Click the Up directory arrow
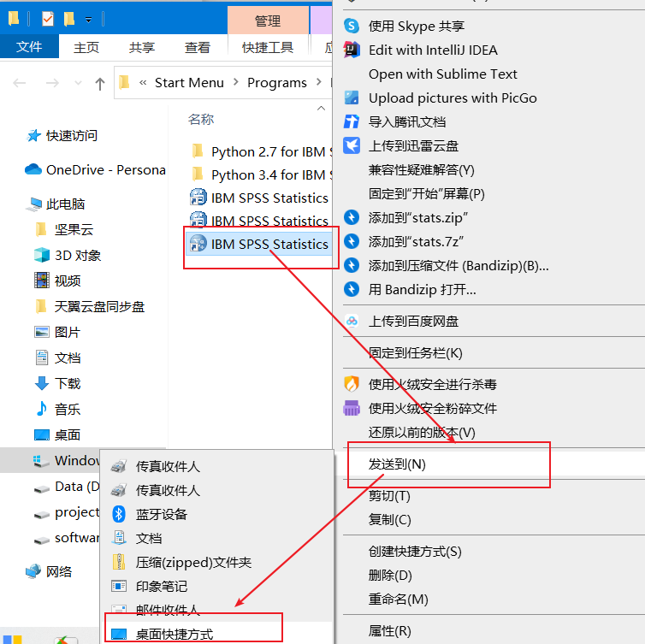Image resolution: width=645 pixels, height=644 pixels. pos(99,84)
